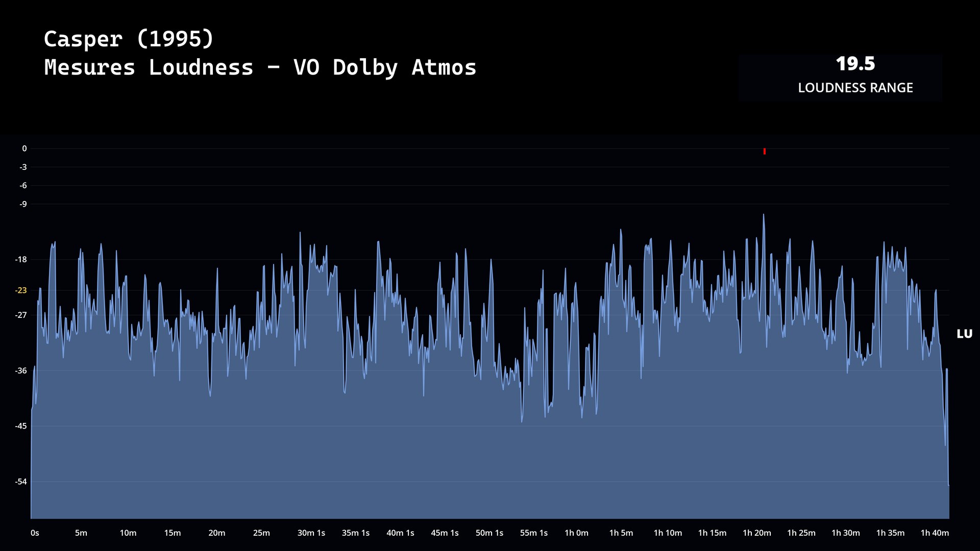Image resolution: width=980 pixels, height=551 pixels.
Task: Click the '0s' time axis label
Action: pyautogui.click(x=35, y=533)
